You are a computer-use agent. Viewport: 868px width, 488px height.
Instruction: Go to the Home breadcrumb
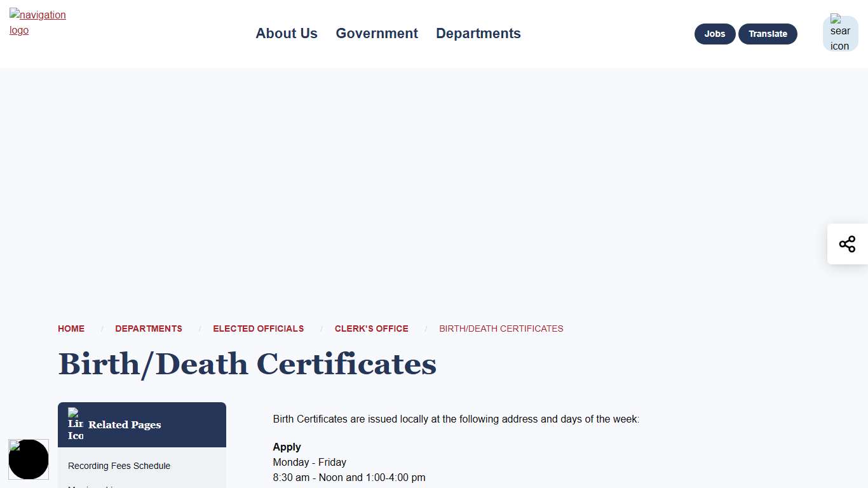point(71,329)
